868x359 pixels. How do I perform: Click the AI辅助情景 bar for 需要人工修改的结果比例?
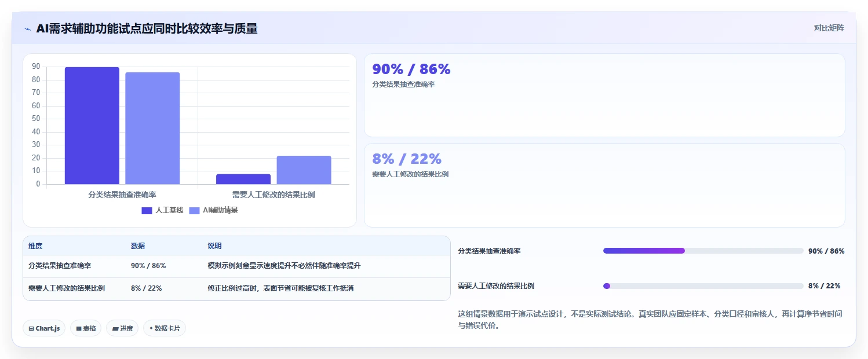tap(304, 170)
